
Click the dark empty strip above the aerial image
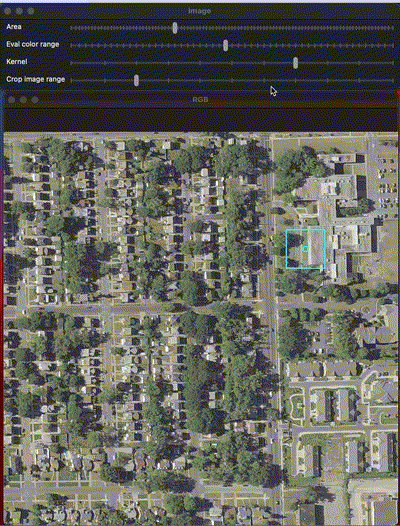[x=200, y=120]
